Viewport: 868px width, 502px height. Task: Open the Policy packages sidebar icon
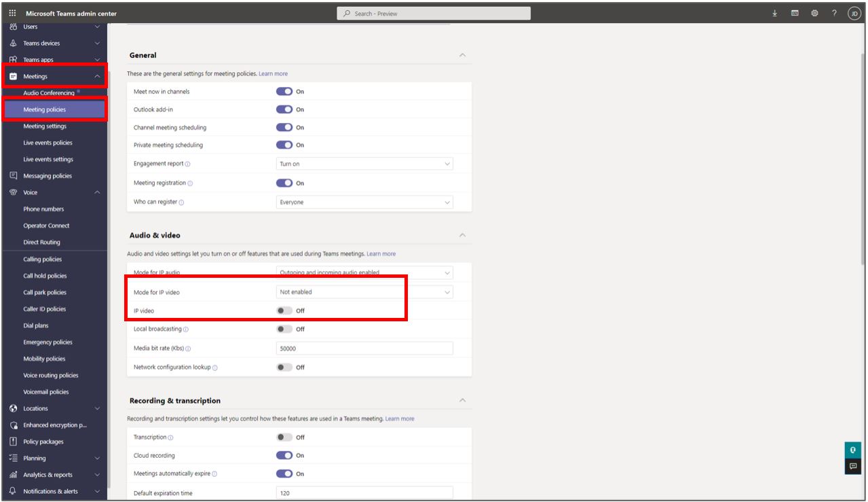(12, 441)
